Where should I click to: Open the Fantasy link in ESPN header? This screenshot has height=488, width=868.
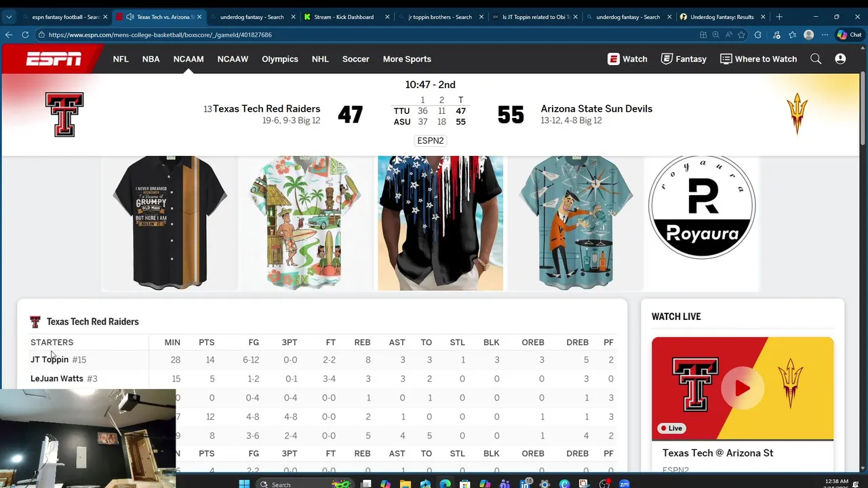[x=684, y=59]
